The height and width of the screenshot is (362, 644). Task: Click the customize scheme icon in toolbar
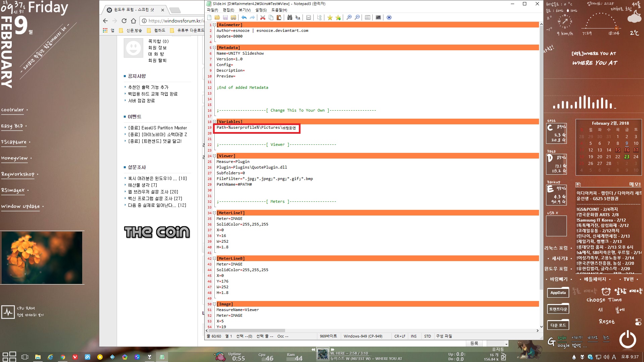[367, 17]
